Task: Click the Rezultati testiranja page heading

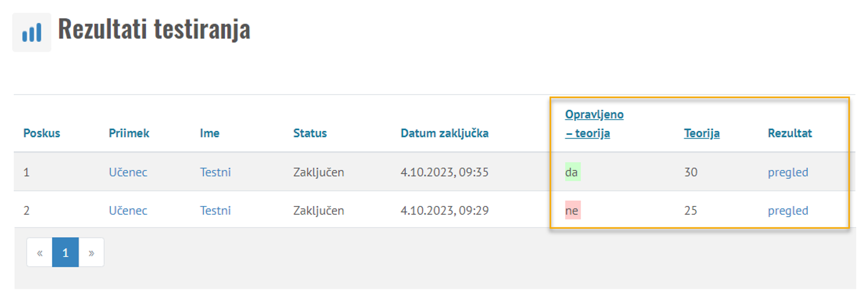Action: [x=154, y=29]
